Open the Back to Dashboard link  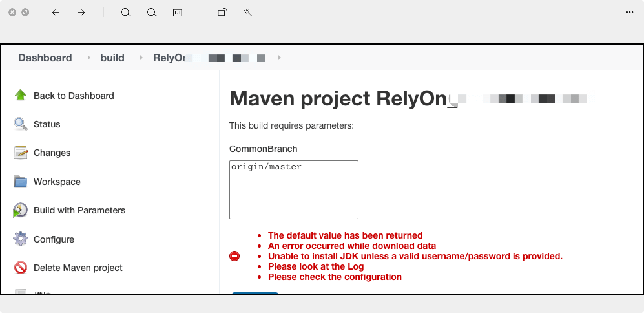(74, 96)
